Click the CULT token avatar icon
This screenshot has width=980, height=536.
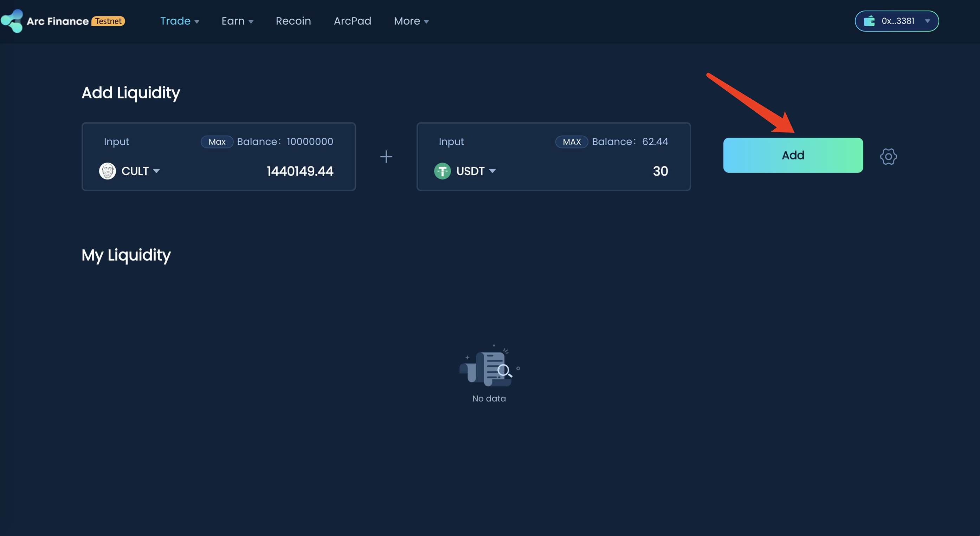click(x=107, y=171)
